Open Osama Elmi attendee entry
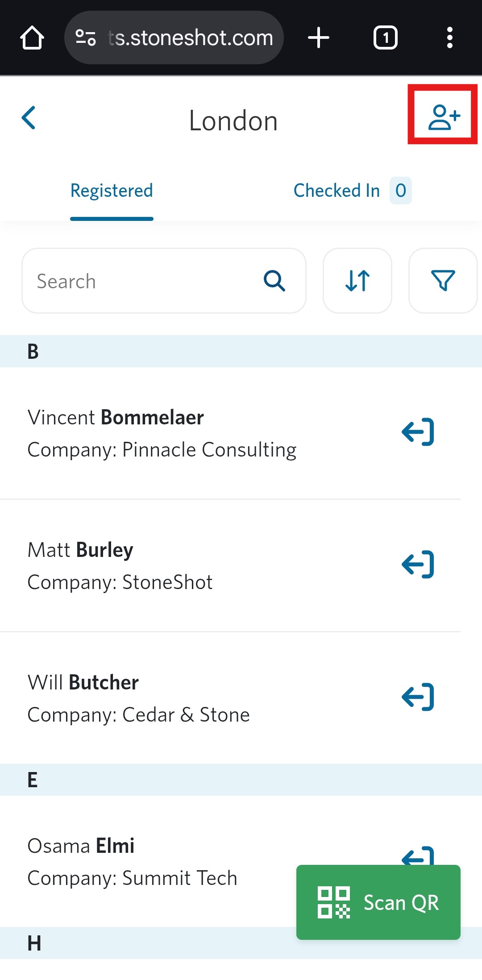This screenshot has width=482, height=980. point(134,862)
